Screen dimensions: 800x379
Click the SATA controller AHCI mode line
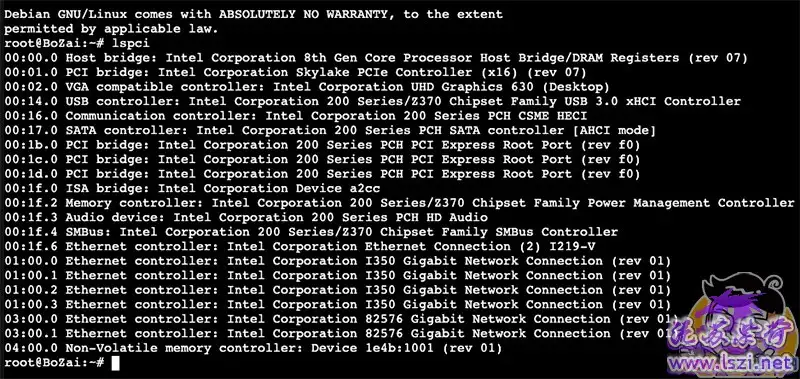pyautogui.click(x=330, y=131)
